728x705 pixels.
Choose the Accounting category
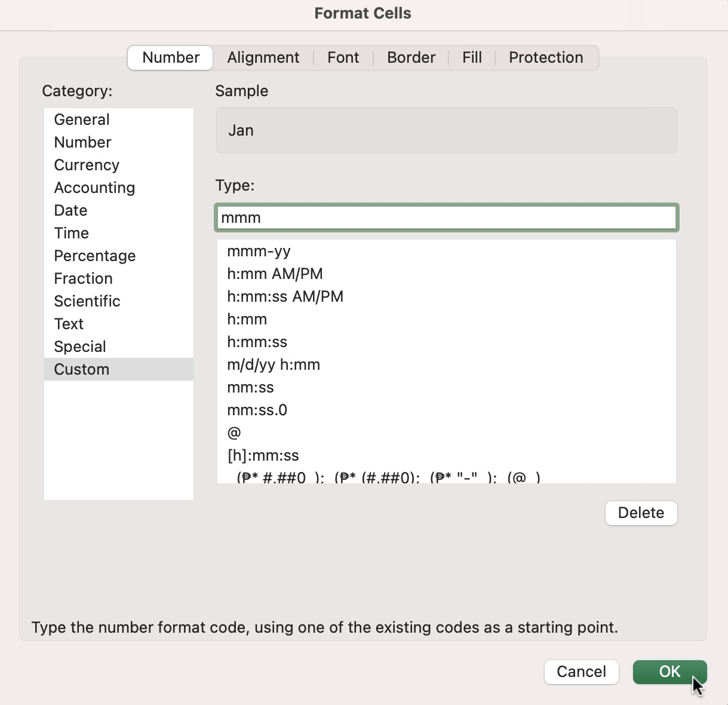point(119,188)
